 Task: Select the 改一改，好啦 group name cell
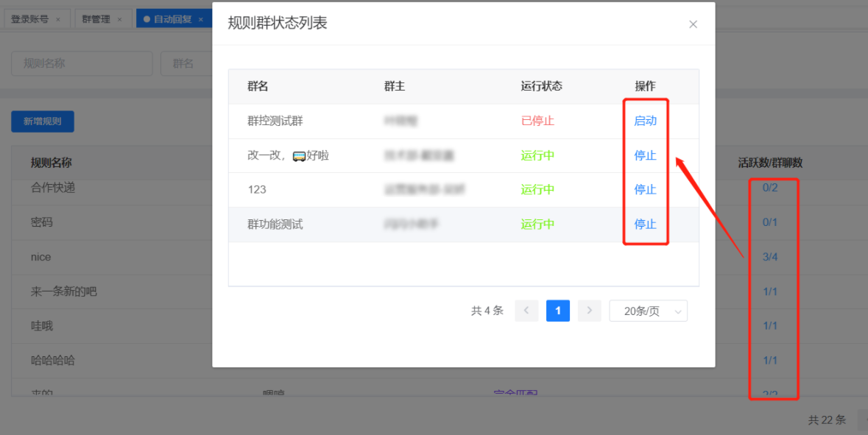click(289, 155)
